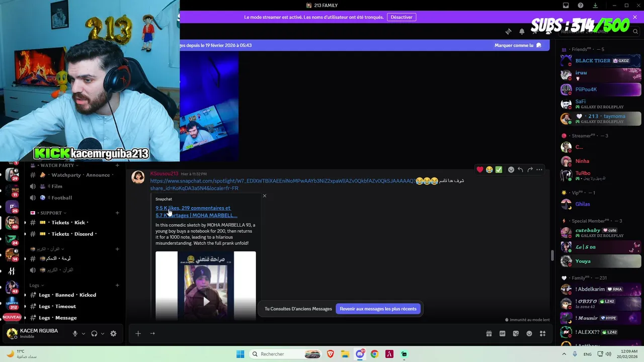Screen dimensions: 644x362
Task: Open more options for the message
Action: tap(539, 170)
